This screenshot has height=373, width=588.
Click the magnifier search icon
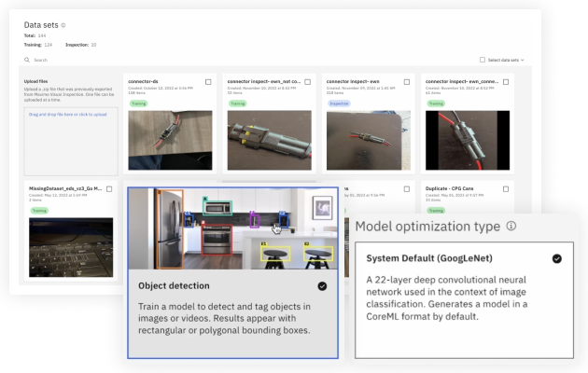[27, 60]
